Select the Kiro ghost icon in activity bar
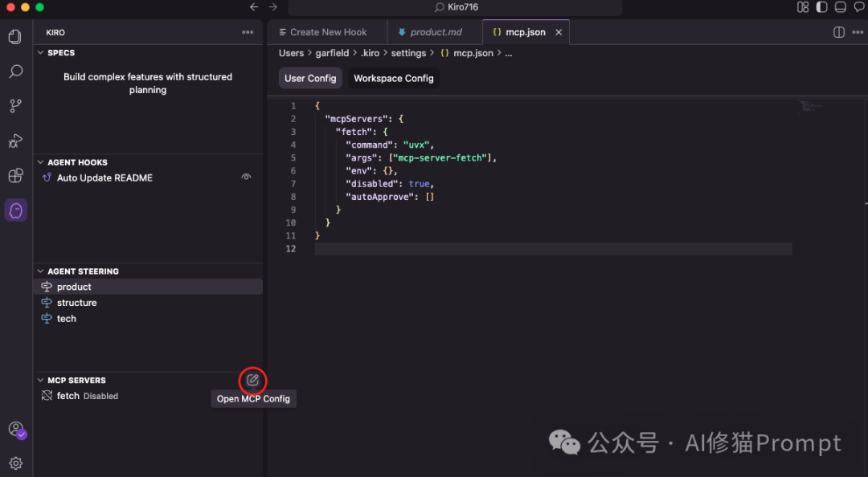 tap(15, 210)
